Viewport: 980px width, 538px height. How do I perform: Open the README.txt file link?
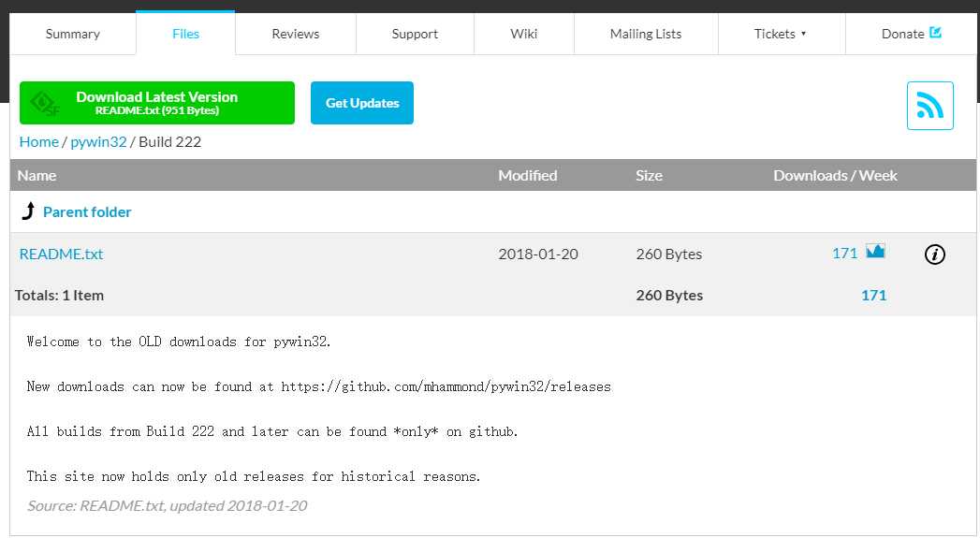[61, 254]
